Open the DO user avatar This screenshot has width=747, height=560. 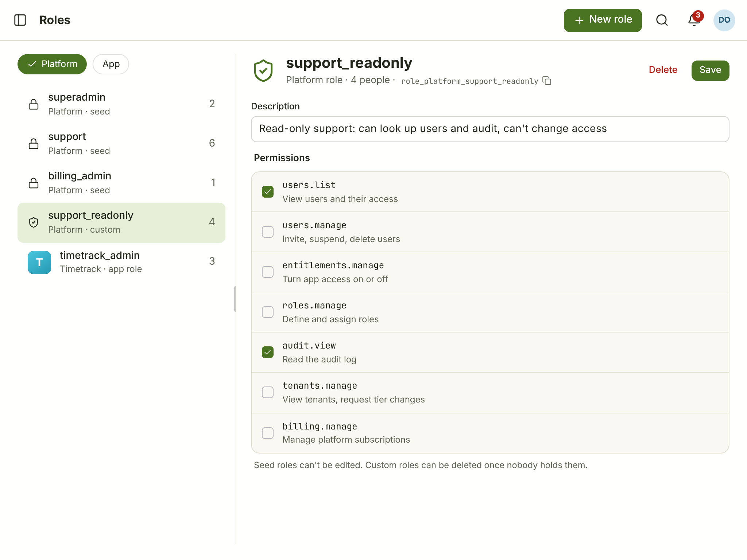[724, 20]
